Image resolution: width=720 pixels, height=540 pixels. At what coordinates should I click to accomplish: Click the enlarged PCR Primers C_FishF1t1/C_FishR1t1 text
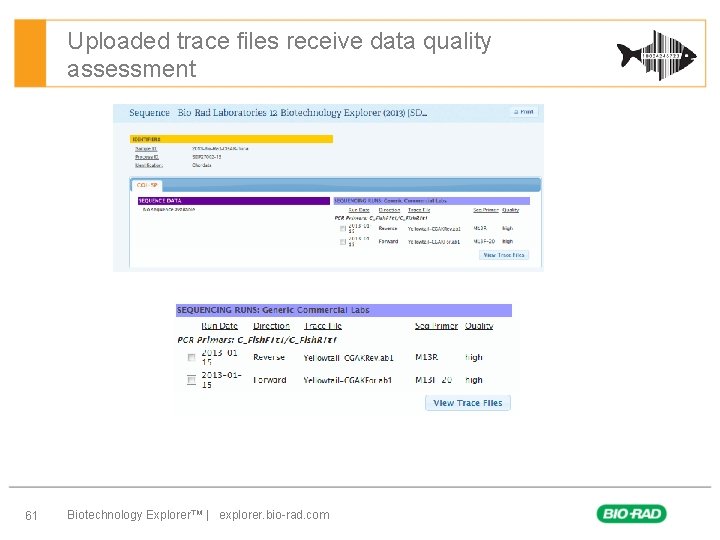point(257,340)
